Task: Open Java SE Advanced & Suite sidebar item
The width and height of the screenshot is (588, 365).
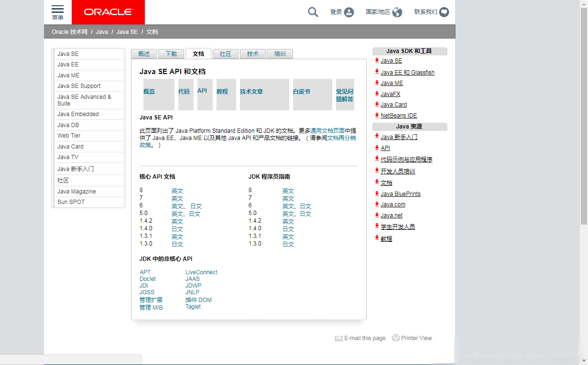Action: (x=89, y=100)
